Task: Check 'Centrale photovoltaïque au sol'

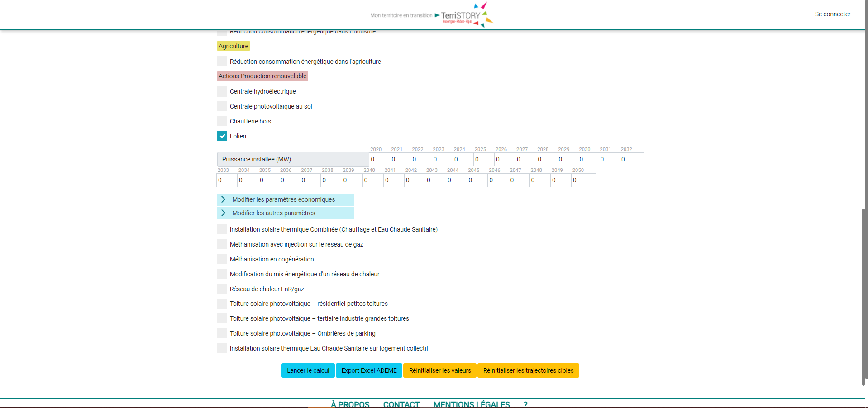Action: (x=222, y=106)
